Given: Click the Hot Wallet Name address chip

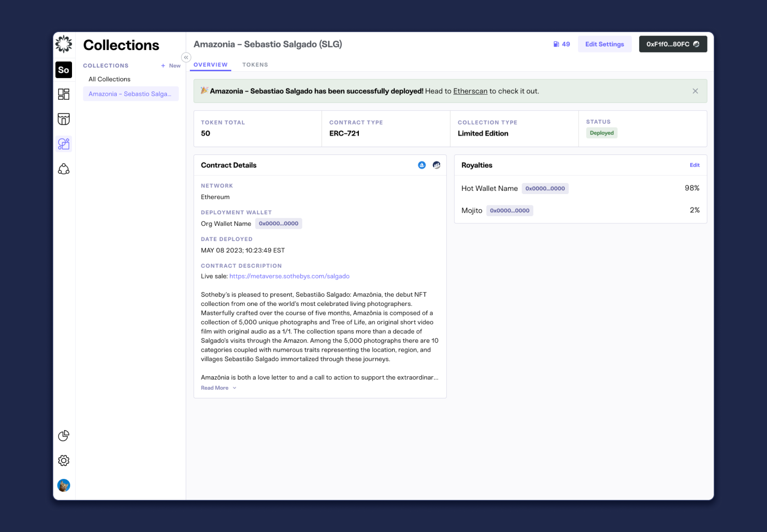Looking at the screenshot, I should tap(545, 189).
